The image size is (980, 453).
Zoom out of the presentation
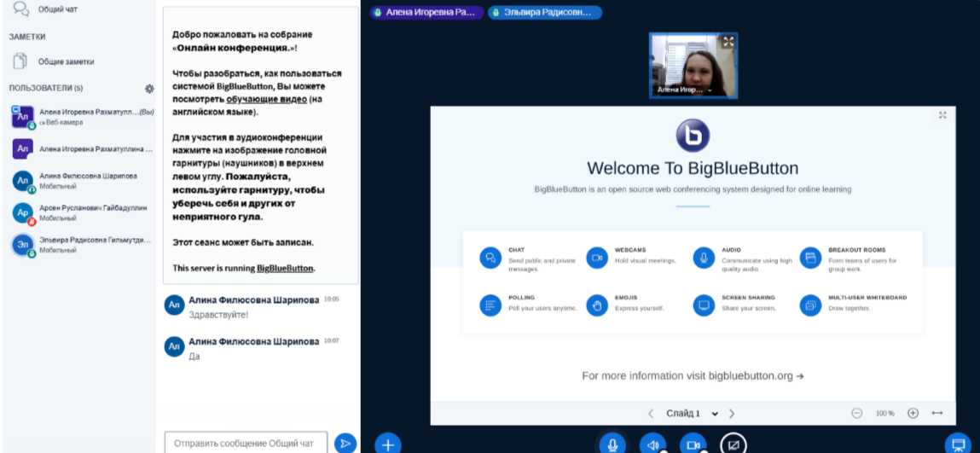point(856,413)
